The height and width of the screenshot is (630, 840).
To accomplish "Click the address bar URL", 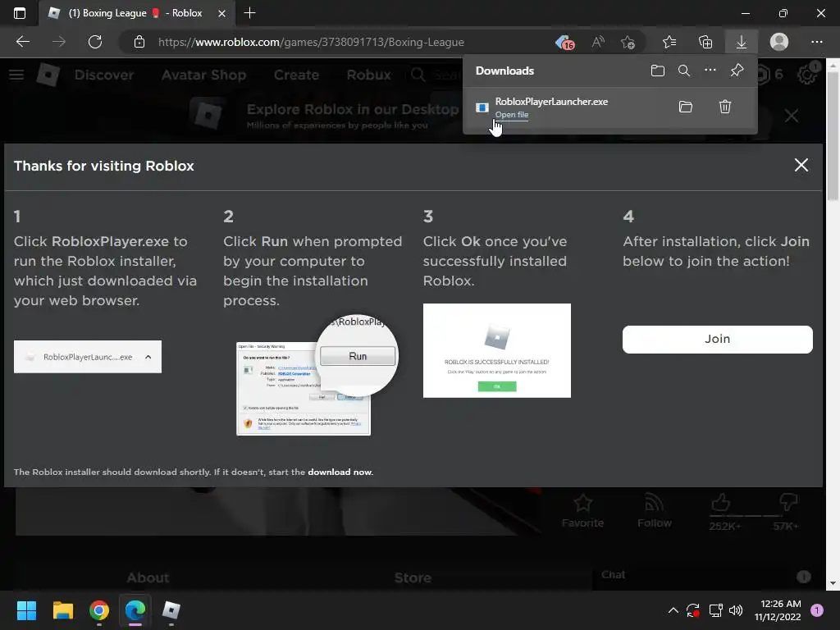I will click(311, 42).
